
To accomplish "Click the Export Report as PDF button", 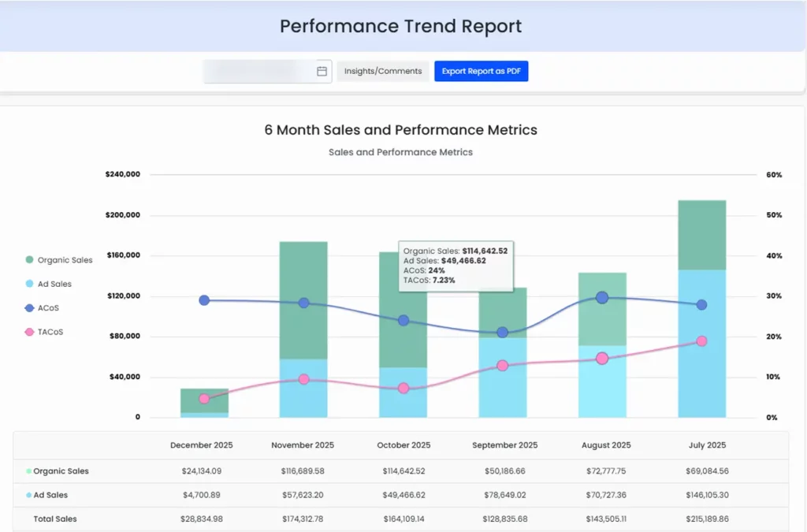I will click(481, 70).
